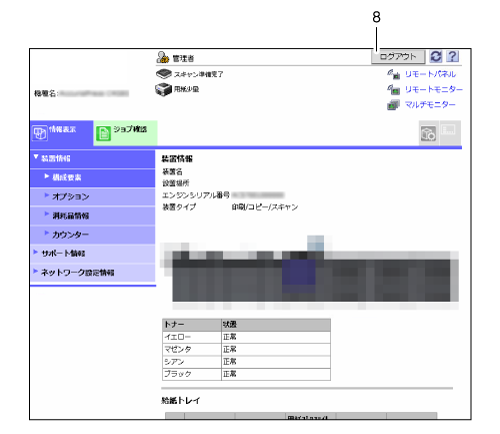Click the 管理者 user label

[x=183, y=59]
